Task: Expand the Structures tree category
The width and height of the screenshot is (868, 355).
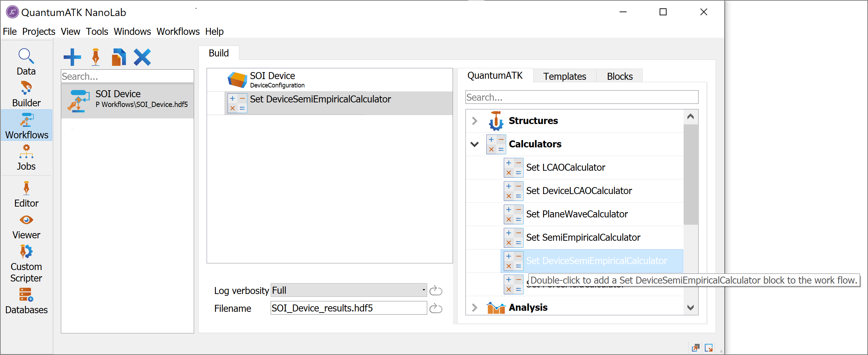Action: [x=475, y=121]
